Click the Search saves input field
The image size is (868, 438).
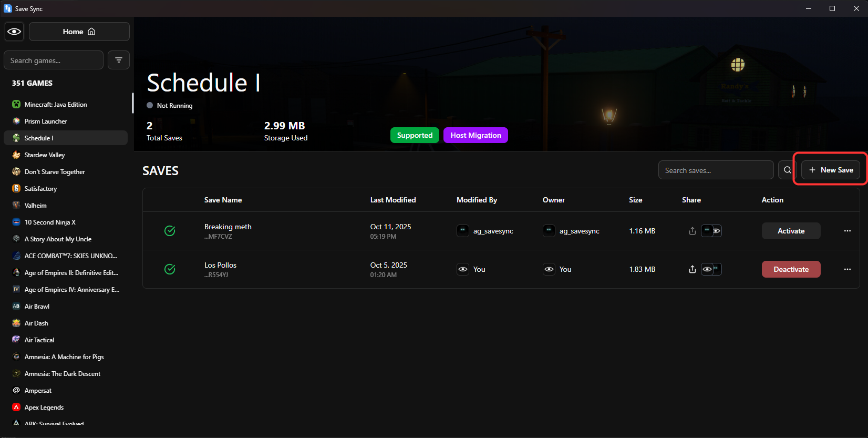(x=716, y=170)
